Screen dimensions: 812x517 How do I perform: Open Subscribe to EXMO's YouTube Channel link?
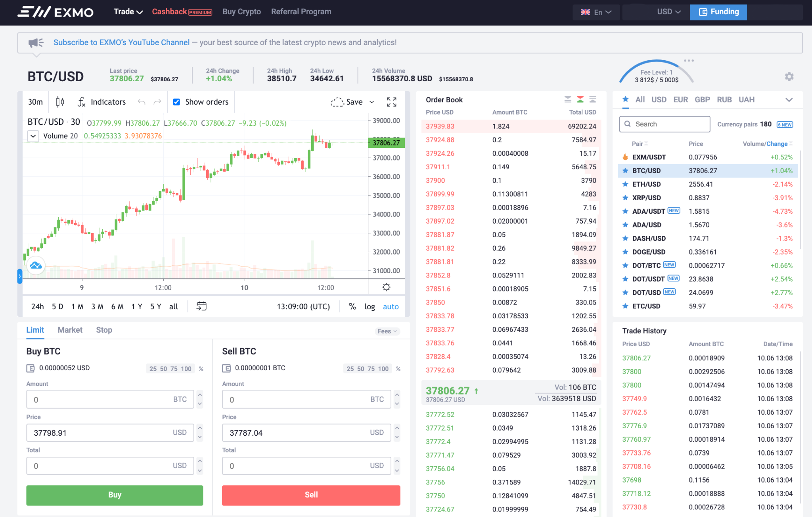click(121, 42)
